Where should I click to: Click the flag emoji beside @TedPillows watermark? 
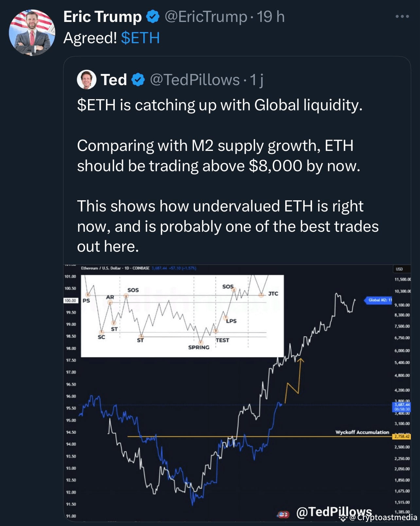click(283, 515)
